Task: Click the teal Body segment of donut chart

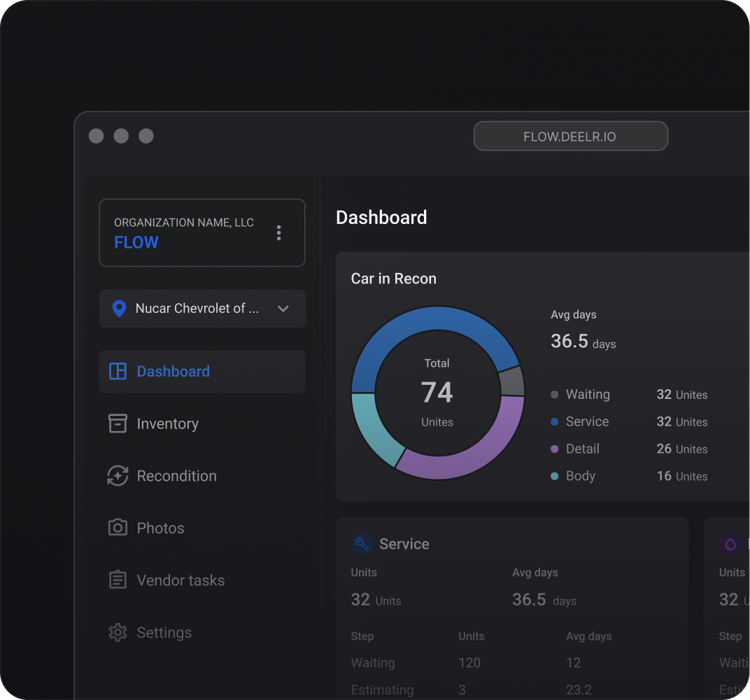Action: coord(369,427)
